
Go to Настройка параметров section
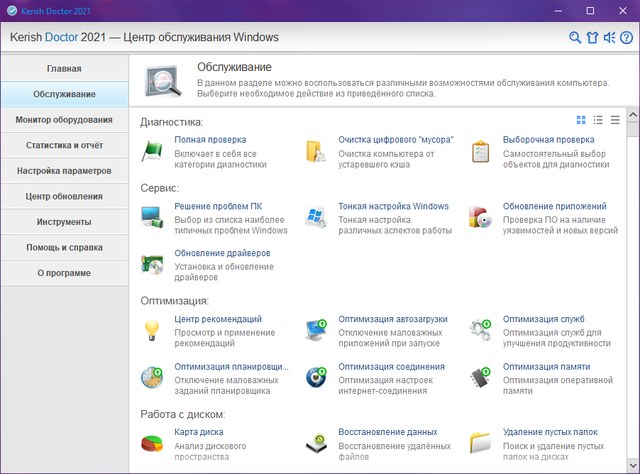(x=64, y=171)
